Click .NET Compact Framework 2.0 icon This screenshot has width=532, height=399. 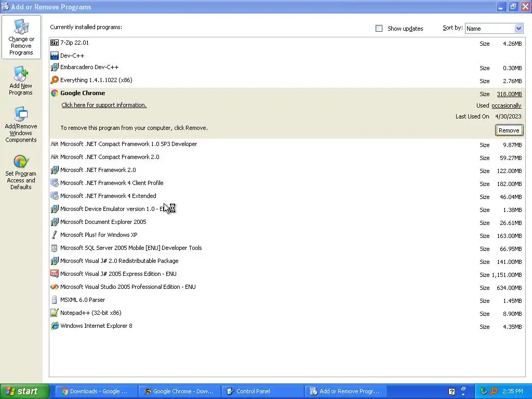(54, 157)
